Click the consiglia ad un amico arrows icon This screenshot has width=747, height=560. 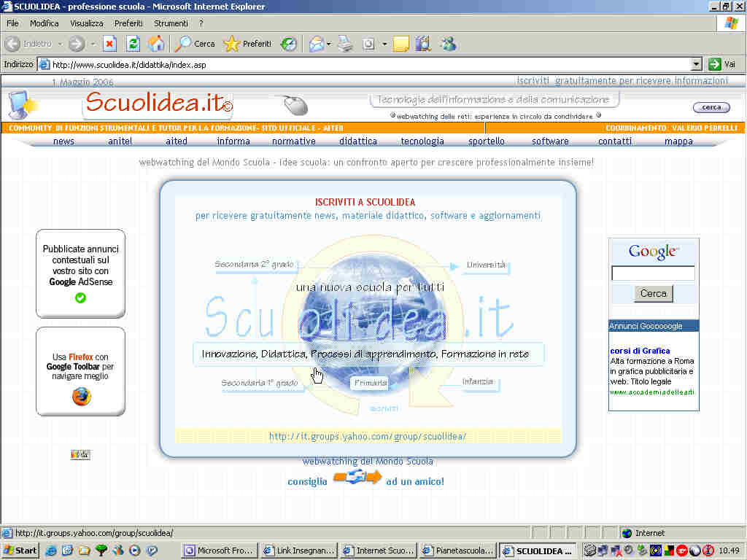tap(357, 477)
